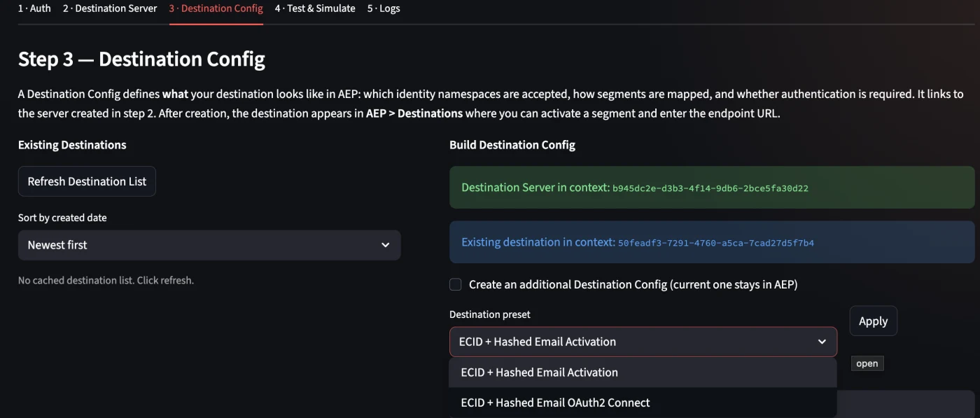Open the 5 · Logs tab
This screenshot has height=418, width=980.
pyautogui.click(x=384, y=8)
